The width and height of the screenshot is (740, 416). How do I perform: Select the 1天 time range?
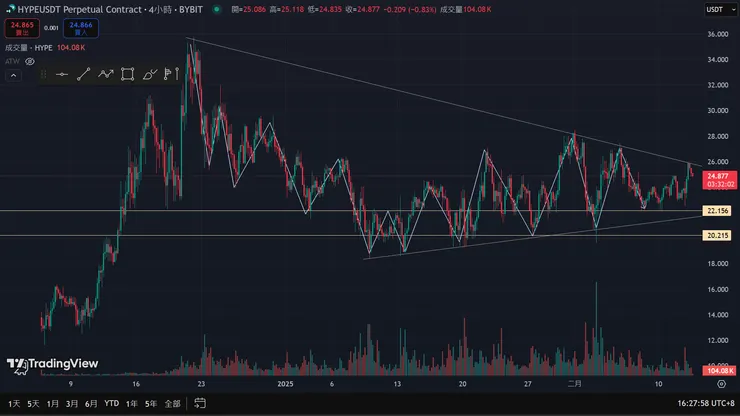[x=14, y=404]
